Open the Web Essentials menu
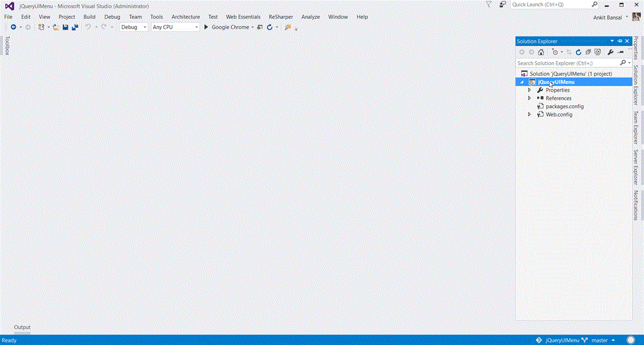Screen dimensions: 644x345 point(243,17)
